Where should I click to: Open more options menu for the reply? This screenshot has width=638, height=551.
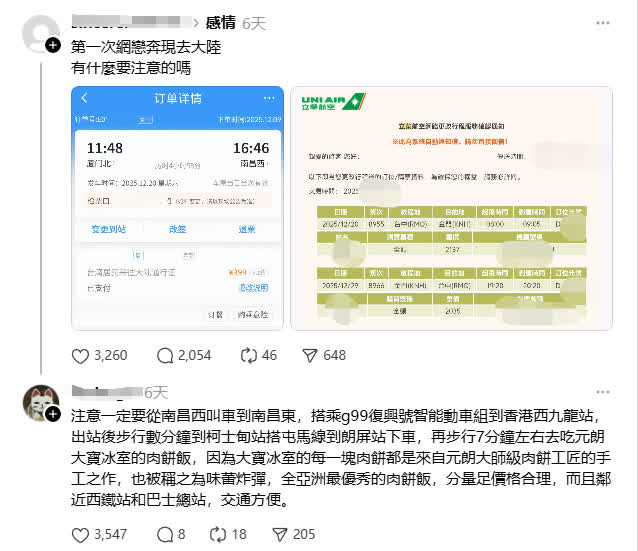pyautogui.click(x=603, y=392)
